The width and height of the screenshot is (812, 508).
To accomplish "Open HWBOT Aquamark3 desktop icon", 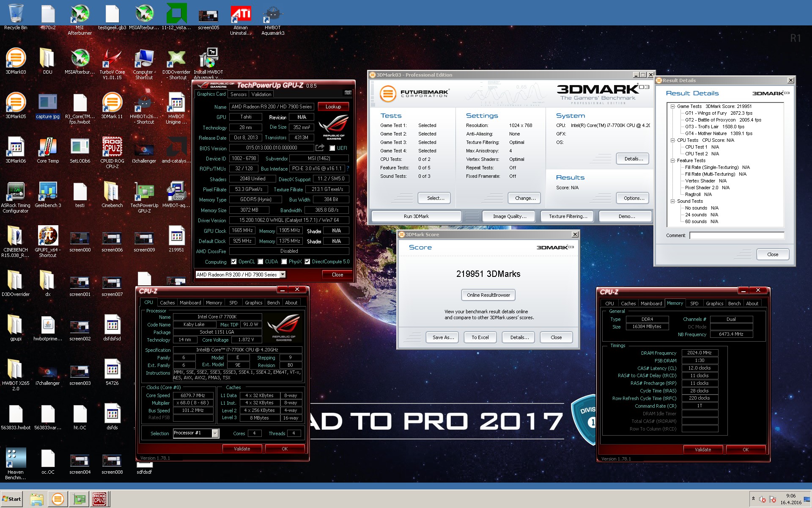I will [273, 19].
